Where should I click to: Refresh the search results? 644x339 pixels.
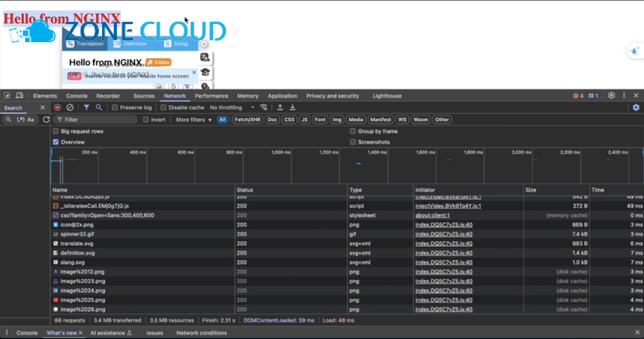(x=46, y=120)
